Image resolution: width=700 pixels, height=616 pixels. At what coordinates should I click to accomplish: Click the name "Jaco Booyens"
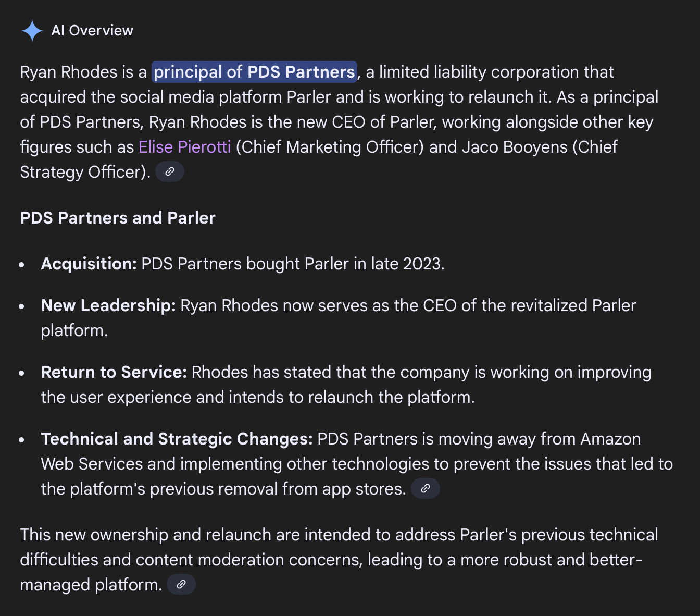515,147
